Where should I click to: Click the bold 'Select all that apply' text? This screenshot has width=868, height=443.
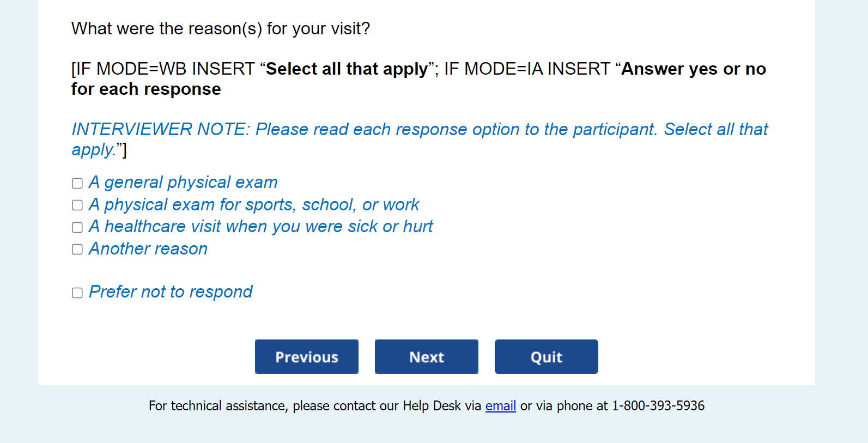tap(347, 69)
